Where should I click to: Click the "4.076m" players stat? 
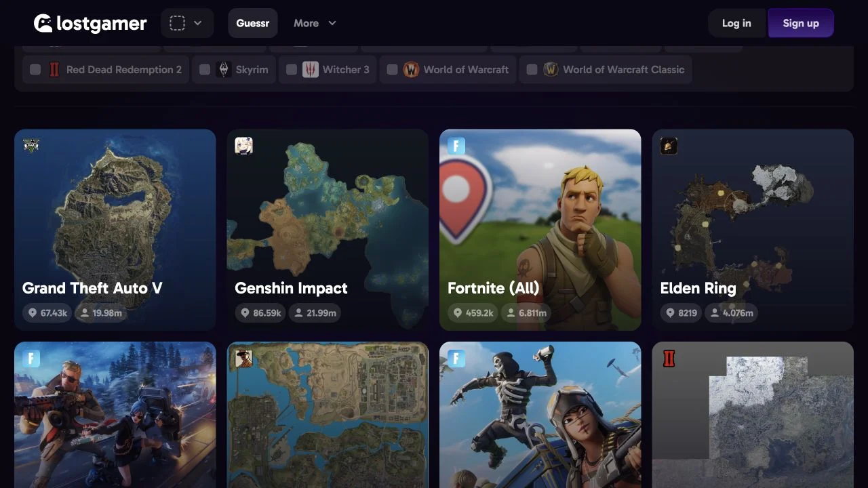(732, 313)
